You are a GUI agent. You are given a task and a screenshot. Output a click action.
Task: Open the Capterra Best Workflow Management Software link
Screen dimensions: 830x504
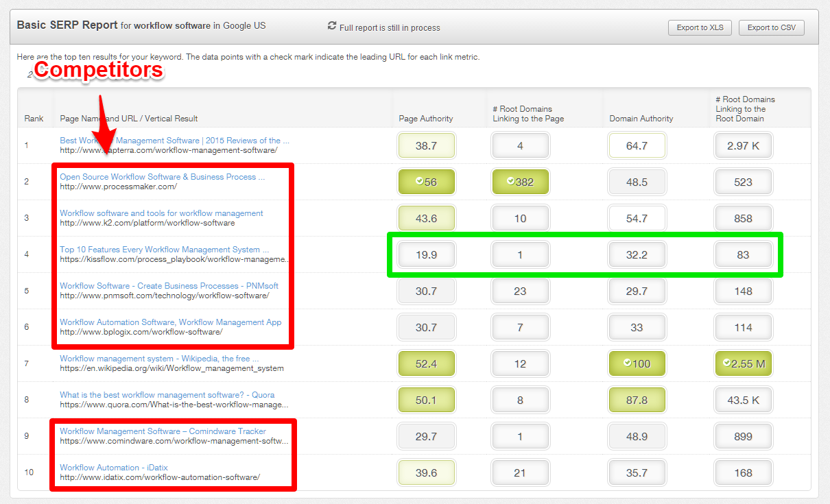(x=174, y=141)
